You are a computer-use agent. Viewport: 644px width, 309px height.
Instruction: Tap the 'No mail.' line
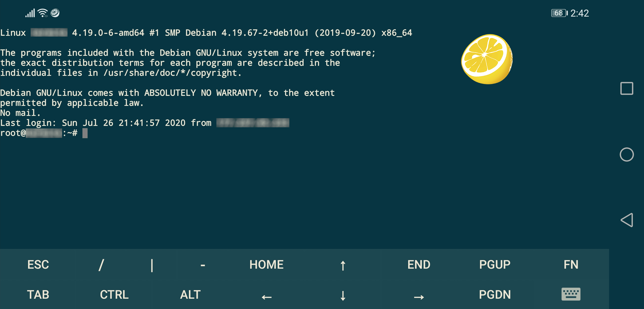[x=20, y=113]
